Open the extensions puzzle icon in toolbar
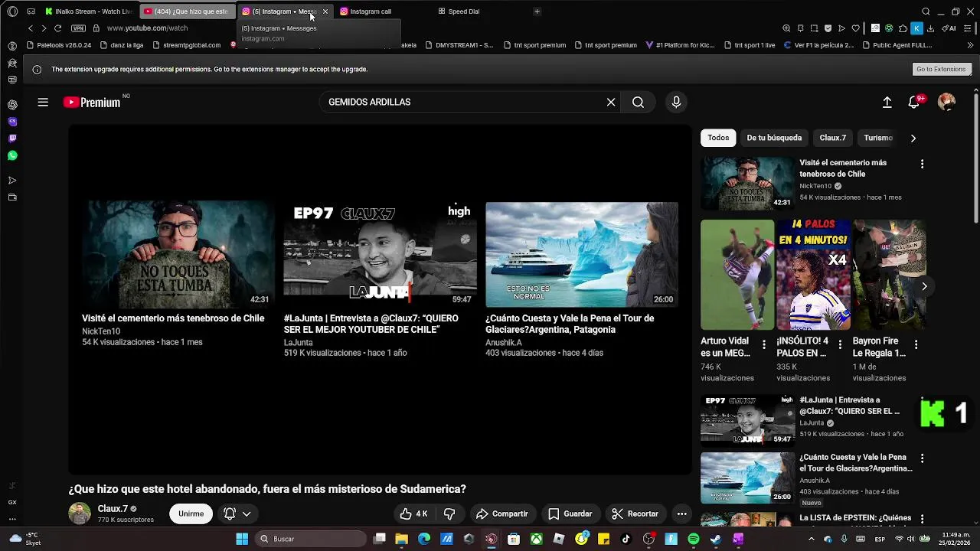Image resolution: width=980 pixels, height=551 pixels. pyautogui.click(x=903, y=28)
